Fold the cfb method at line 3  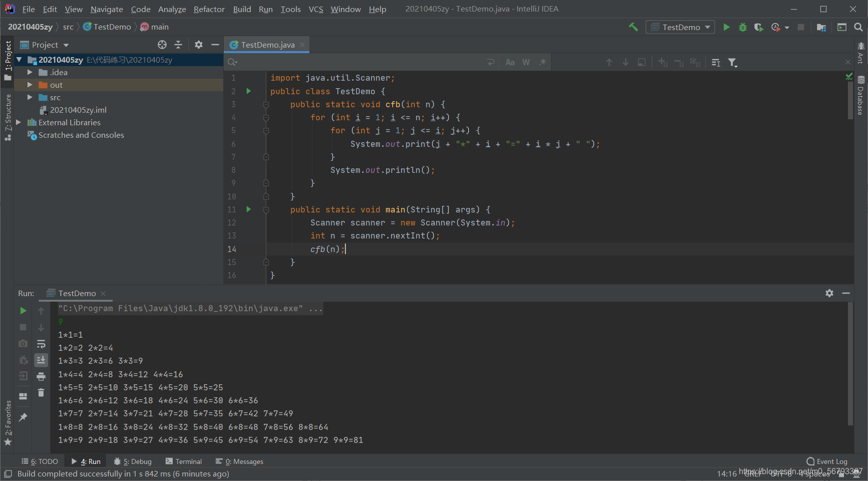[266, 105]
